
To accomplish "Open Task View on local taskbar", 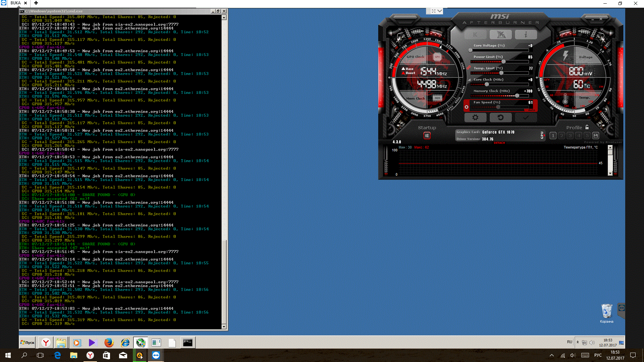I will (40, 355).
